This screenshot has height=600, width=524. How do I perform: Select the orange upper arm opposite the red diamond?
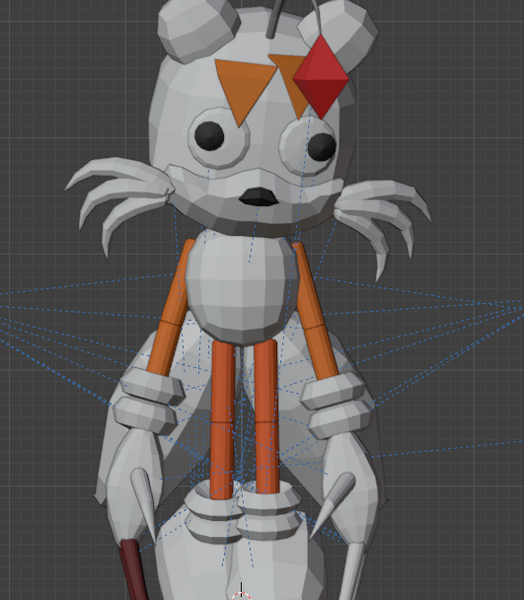coord(176,282)
